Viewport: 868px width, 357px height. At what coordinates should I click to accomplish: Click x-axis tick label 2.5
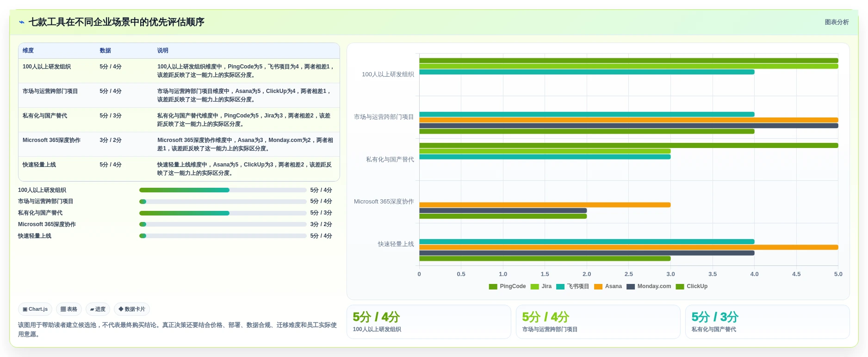[x=629, y=274]
